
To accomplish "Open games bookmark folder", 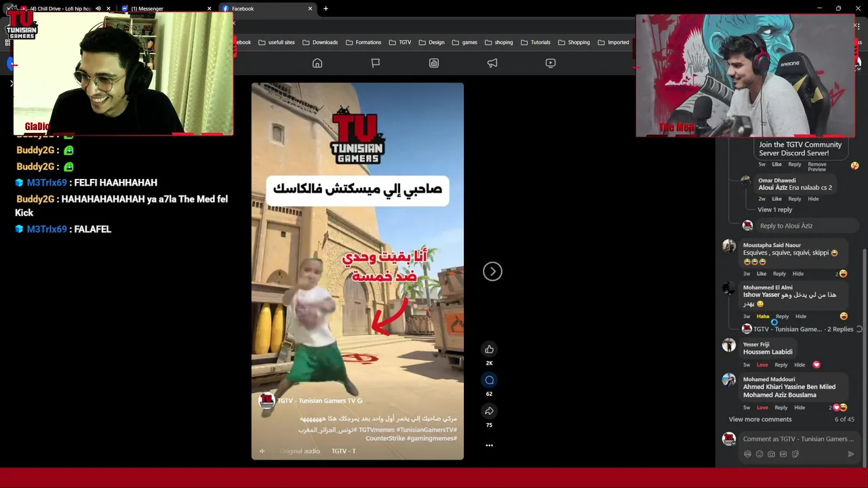I will [465, 42].
